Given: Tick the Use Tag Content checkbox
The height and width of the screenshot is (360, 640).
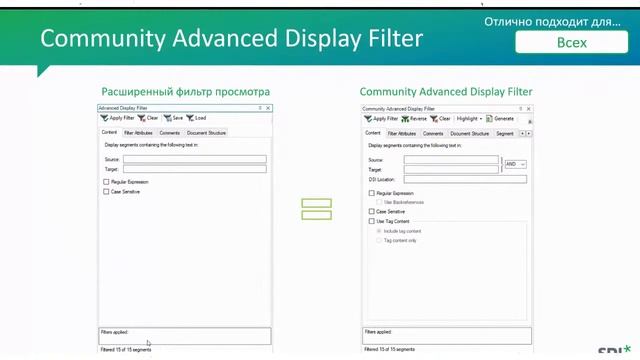Looking at the screenshot, I should pyautogui.click(x=371, y=221).
